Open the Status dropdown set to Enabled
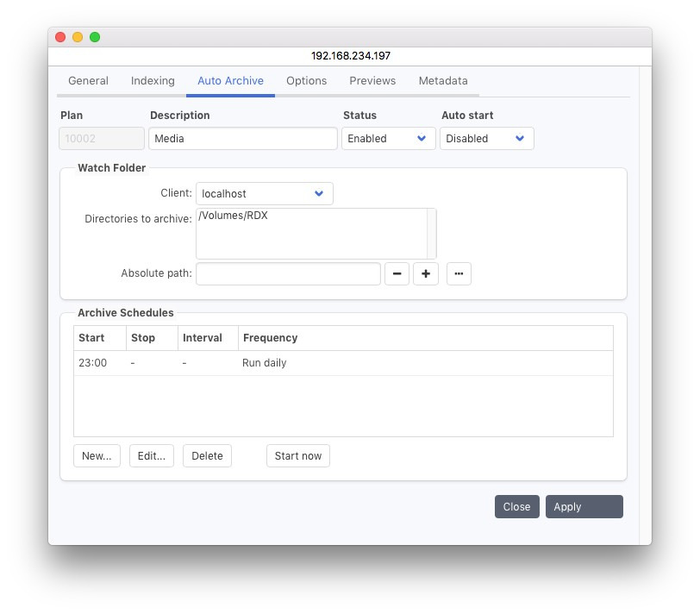The width and height of the screenshot is (700, 614). pyautogui.click(x=388, y=139)
